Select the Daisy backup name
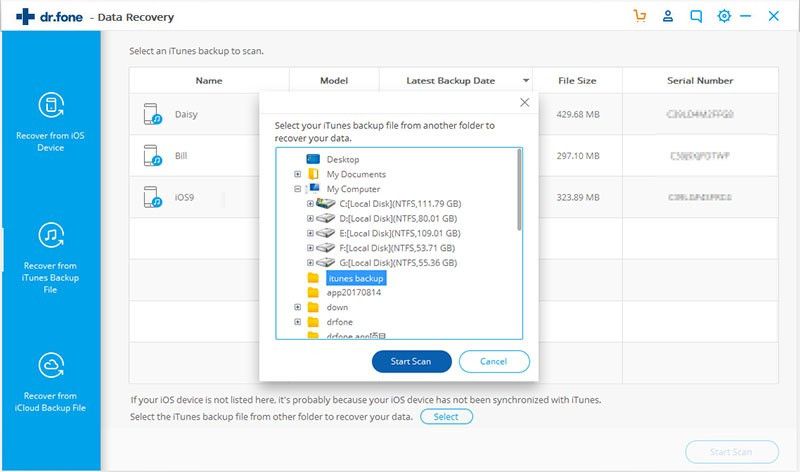The image size is (800, 472). pos(186,114)
